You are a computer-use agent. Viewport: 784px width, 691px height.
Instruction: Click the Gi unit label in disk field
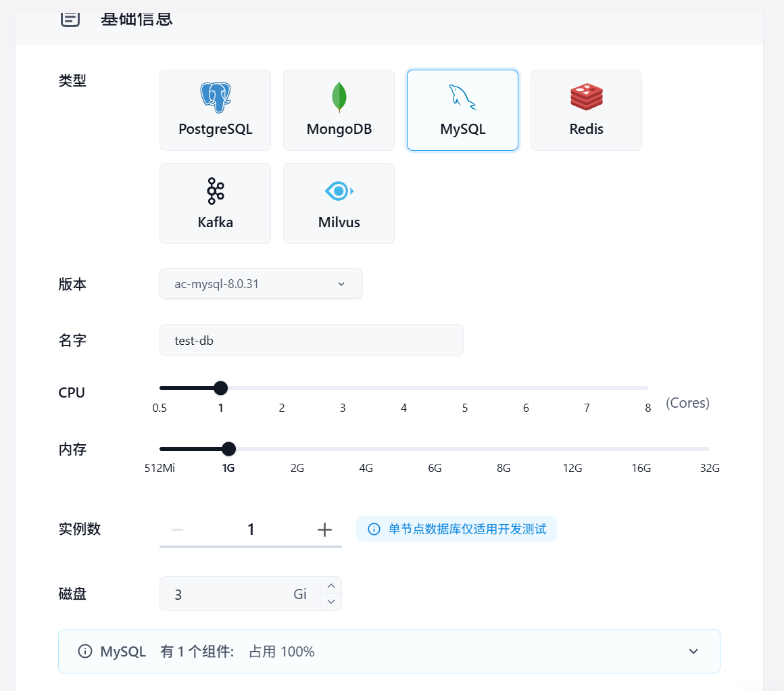click(x=300, y=594)
